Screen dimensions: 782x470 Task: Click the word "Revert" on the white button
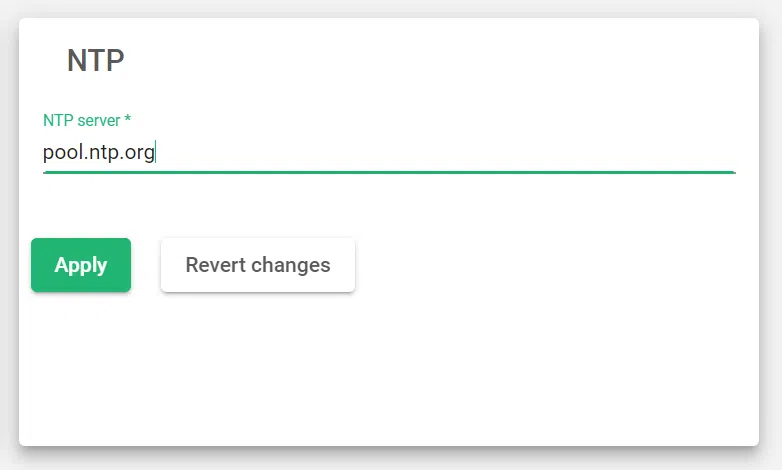(x=215, y=265)
